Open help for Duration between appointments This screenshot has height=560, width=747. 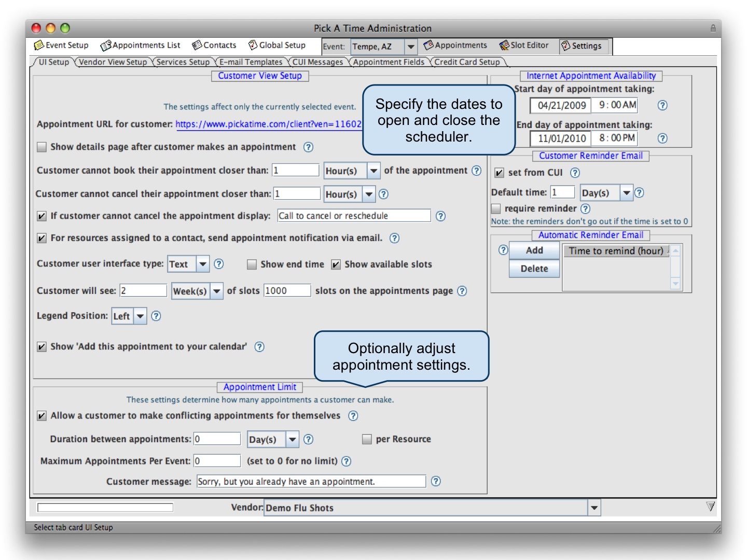click(x=308, y=440)
